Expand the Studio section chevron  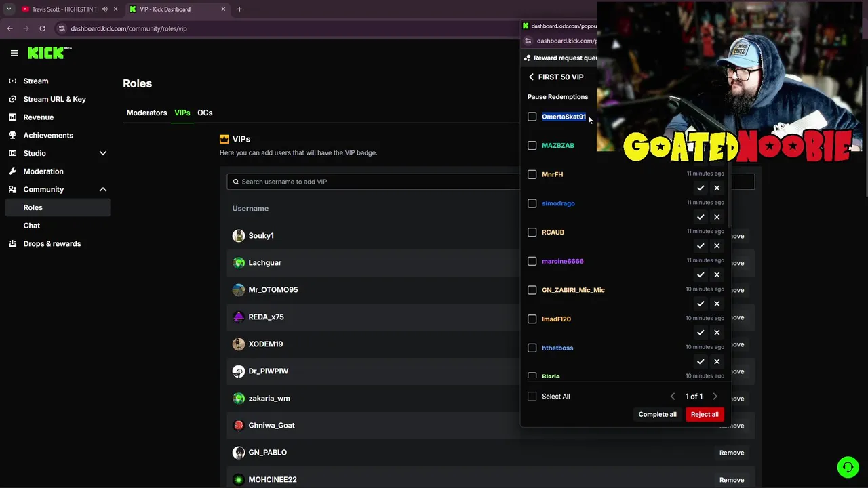click(103, 153)
